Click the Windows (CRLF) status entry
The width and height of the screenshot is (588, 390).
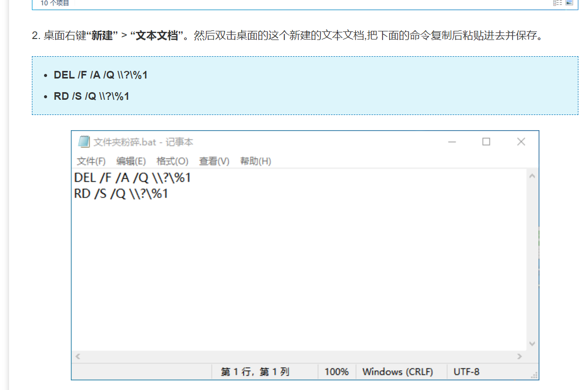(398, 372)
